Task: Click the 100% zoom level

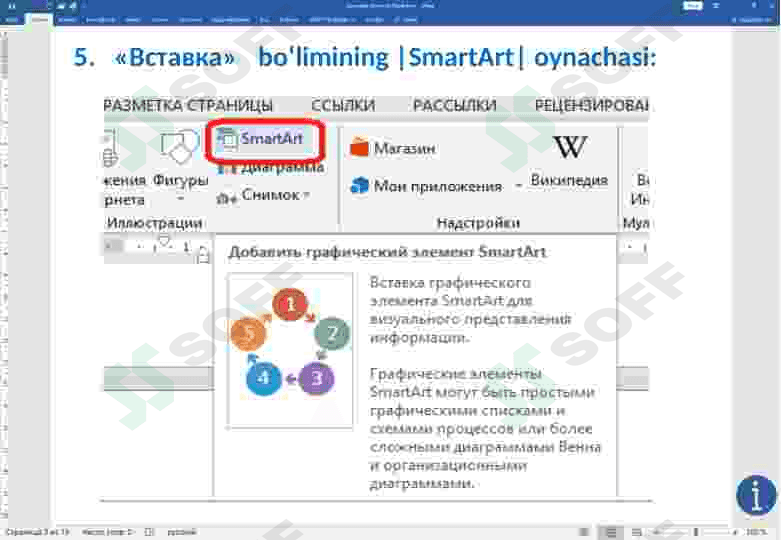Action: [x=756, y=532]
